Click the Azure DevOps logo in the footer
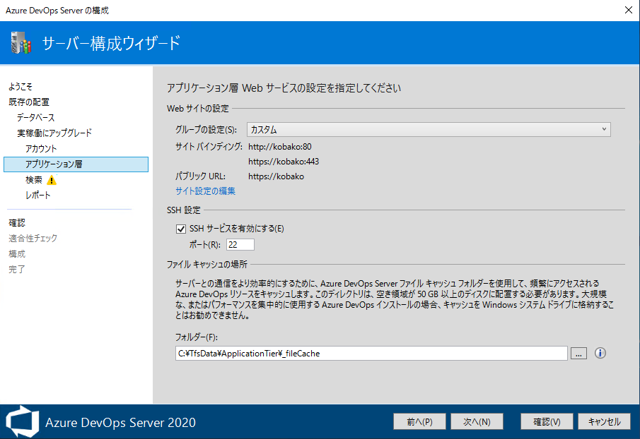The height and width of the screenshot is (439, 640). click(x=23, y=421)
